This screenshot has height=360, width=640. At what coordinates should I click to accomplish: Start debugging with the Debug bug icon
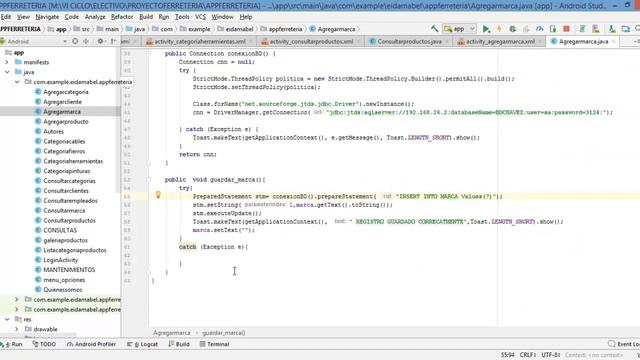click(x=512, y=29)
